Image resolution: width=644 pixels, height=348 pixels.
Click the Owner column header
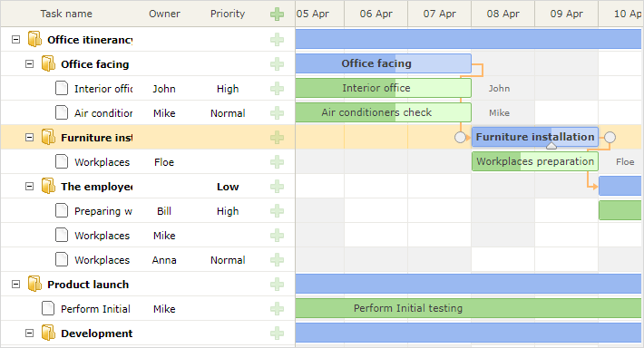tap(164, 14)
